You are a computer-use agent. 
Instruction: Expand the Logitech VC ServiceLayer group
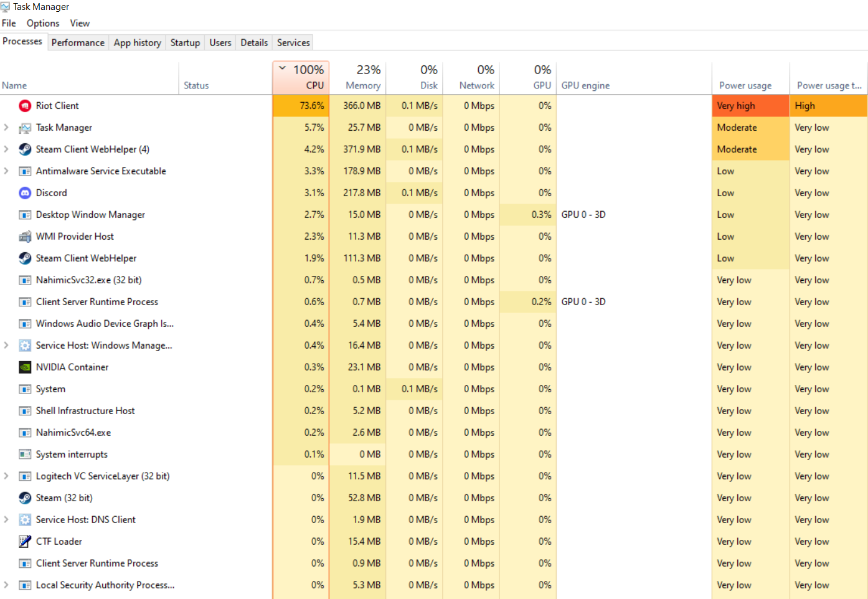[x=6, y=476]
